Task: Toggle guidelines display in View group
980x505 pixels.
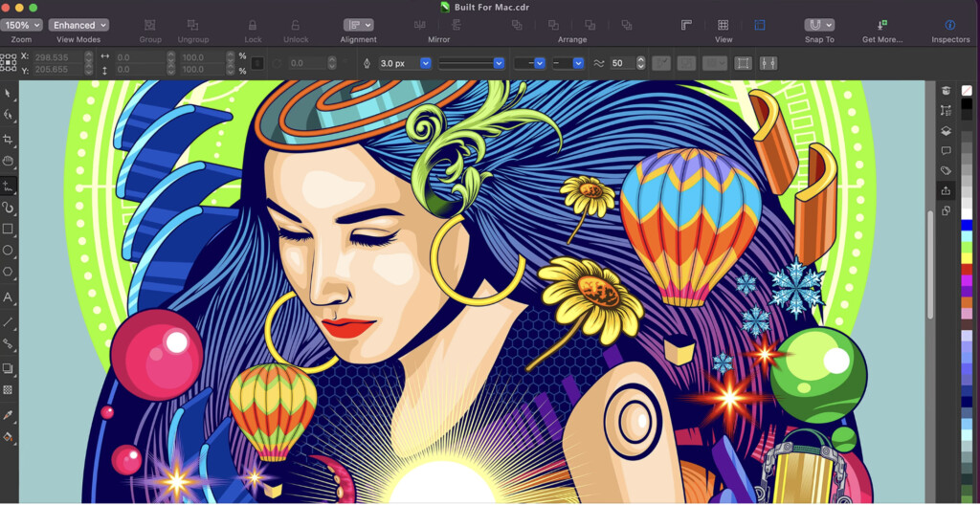Action: pyautogui.click(x=760, y=25)
